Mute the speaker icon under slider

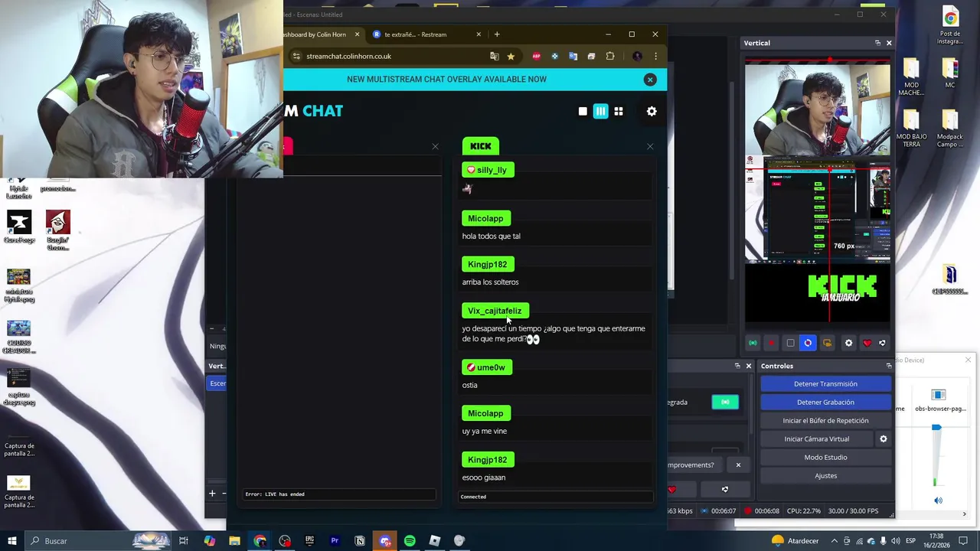tap(938, 500)
